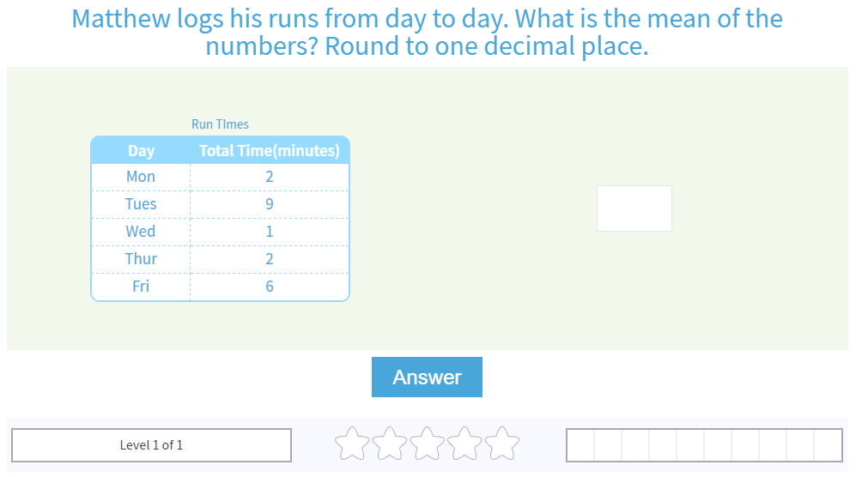
Task: Select the Day column header
Action: click(141, 151)
